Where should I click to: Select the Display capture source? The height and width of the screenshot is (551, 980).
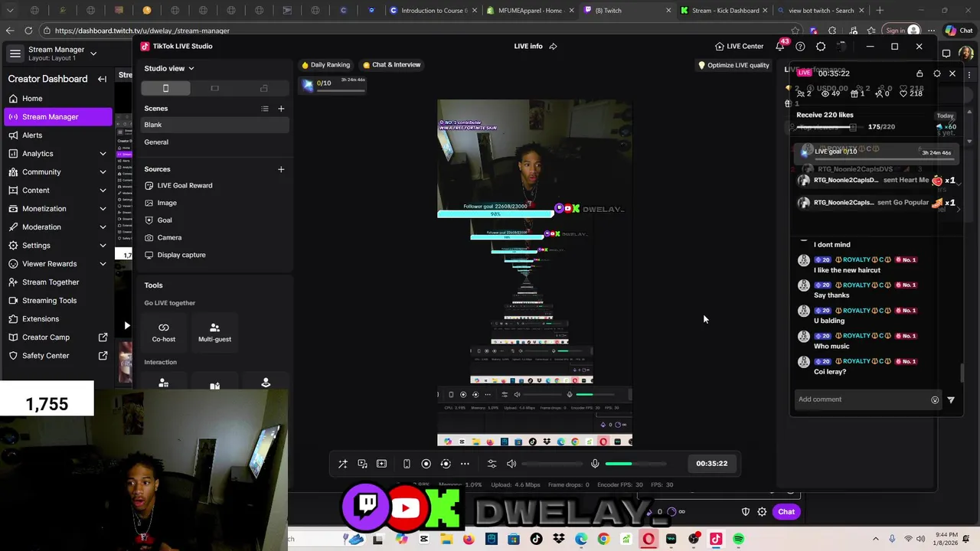[214, 255]
